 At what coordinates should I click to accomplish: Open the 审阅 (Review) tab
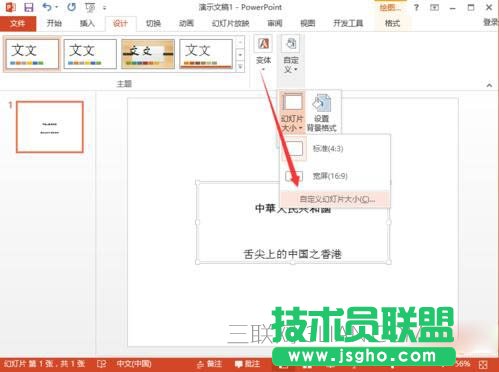click(x=275, y=23)
